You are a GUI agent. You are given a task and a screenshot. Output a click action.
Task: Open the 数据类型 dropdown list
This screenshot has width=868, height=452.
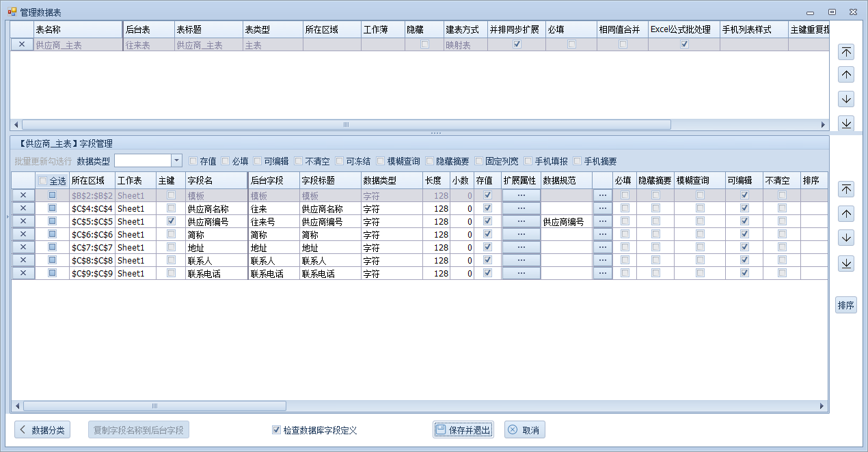click(176, 160)
